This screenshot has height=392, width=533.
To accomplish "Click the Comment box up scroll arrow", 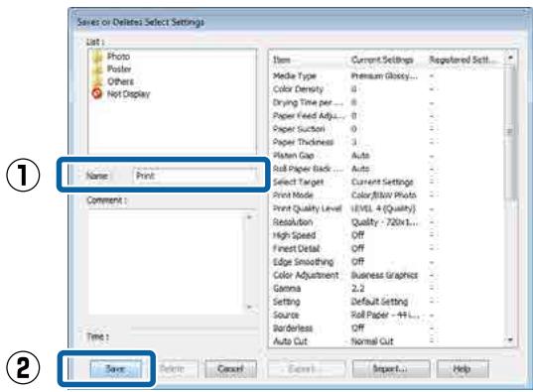I will pos(250,217).
